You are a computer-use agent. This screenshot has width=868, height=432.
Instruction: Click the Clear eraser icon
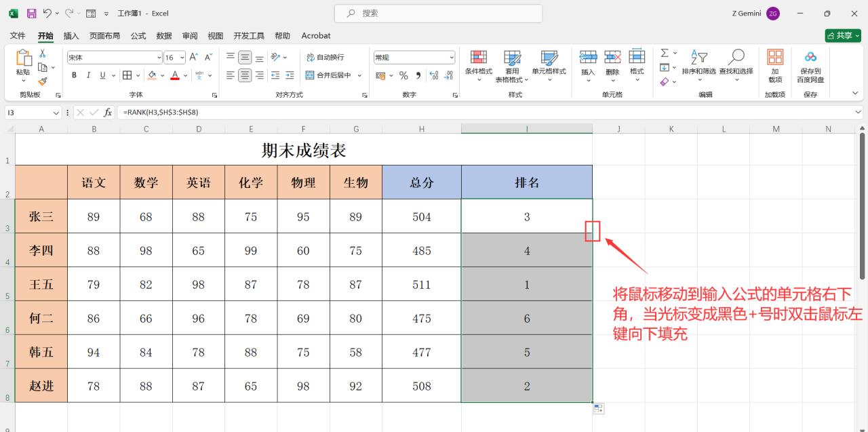[665, 81]
